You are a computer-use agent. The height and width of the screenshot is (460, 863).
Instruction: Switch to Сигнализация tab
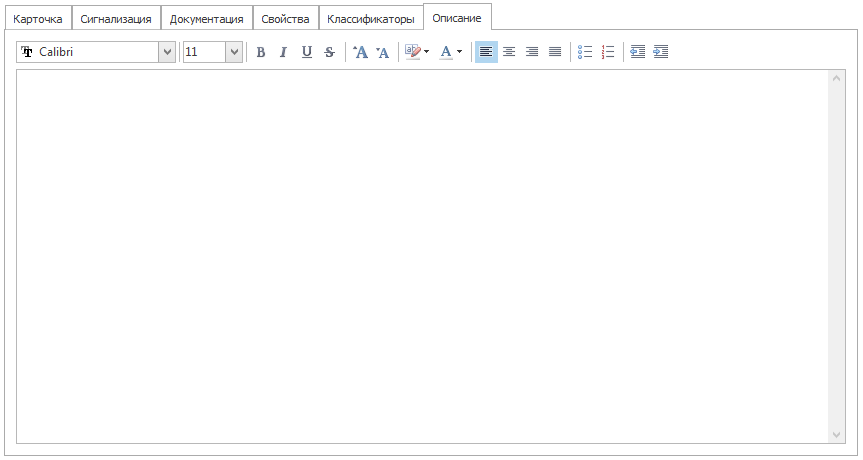click(x=116, y=19)
